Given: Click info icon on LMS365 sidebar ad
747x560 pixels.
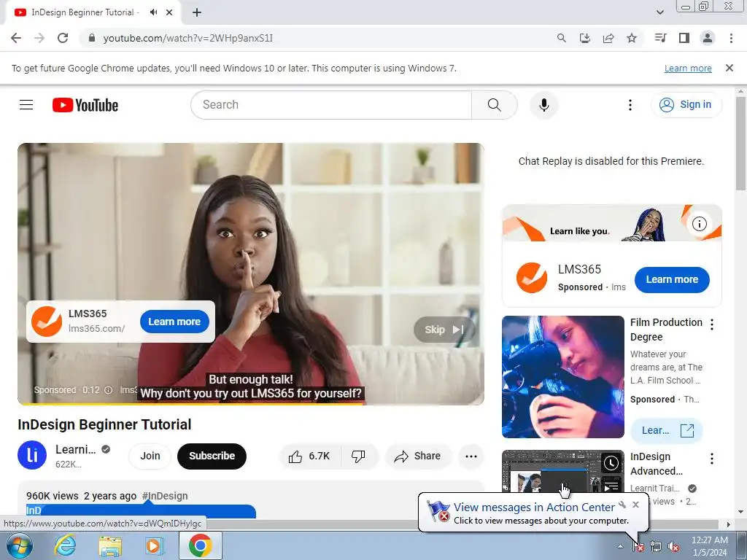Looking at the screenshot, I should [700, 223].
